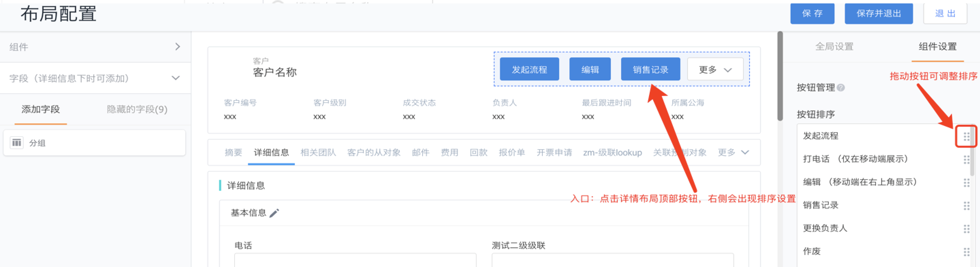Select the 相关团队 tab
The height and width of the screenshot is (267, 980).
(x=318, y=153)
